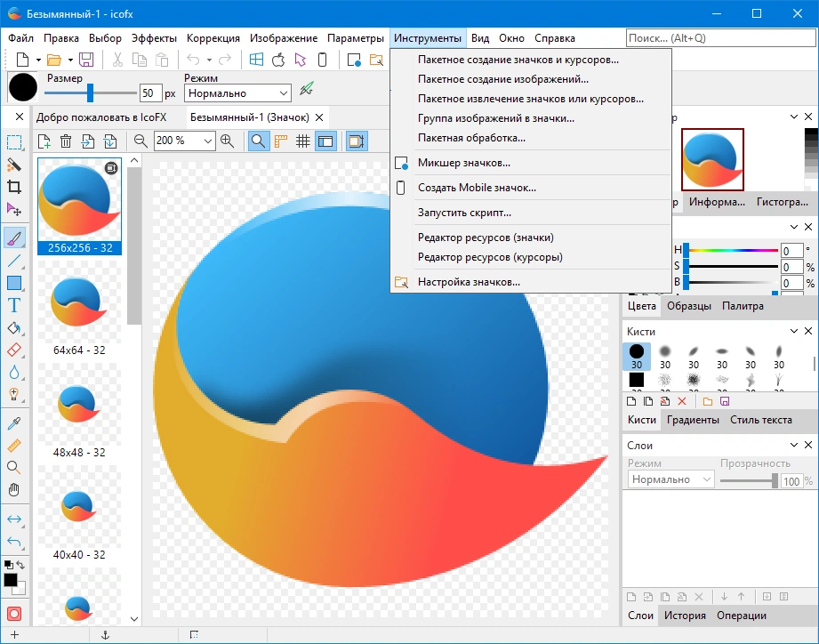Image resolution: width=819 pixels, height=644 pixels.
Task: Select the ruler measure tool
Action: pos(14,446)
